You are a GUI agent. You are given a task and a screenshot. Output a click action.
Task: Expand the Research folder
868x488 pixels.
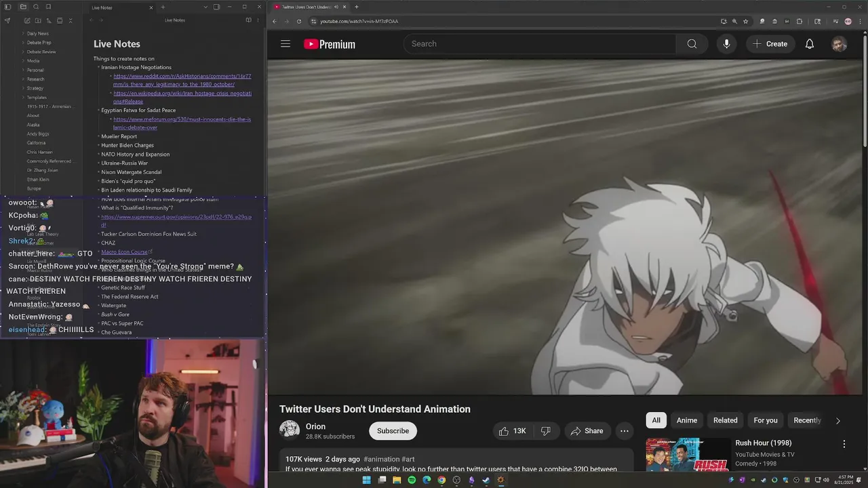(x=35, y=79)
